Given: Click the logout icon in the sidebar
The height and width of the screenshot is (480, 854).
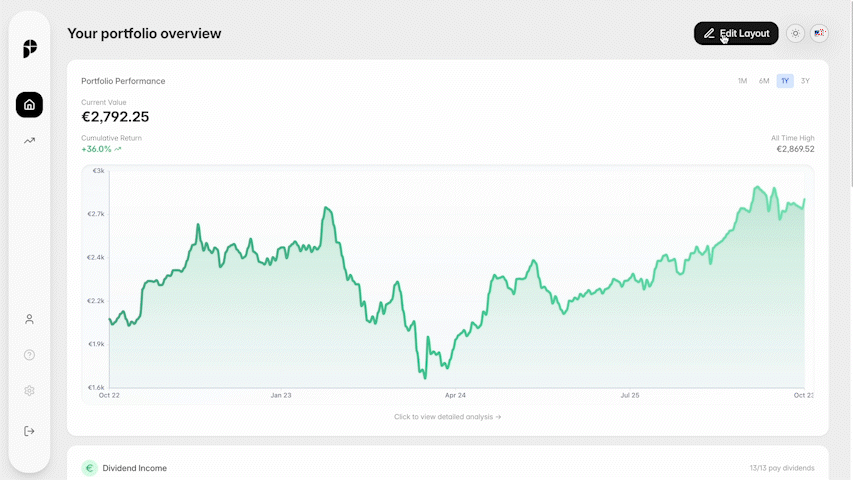Looking at the screenshot, I should pyautogui.click(x=29, y=431).
